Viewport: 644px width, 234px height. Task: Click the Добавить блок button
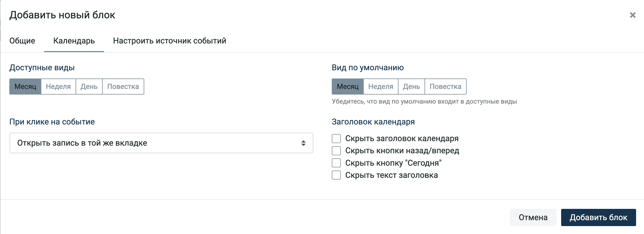(598, 217)
